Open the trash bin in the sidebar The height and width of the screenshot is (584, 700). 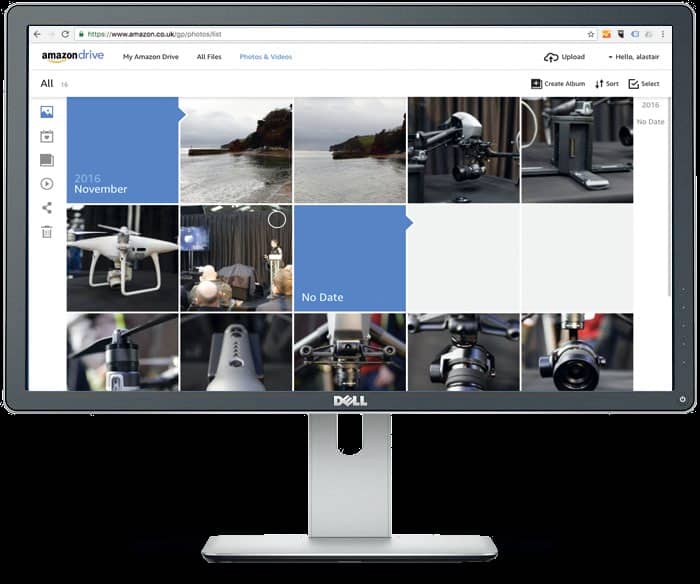(46, 232)
